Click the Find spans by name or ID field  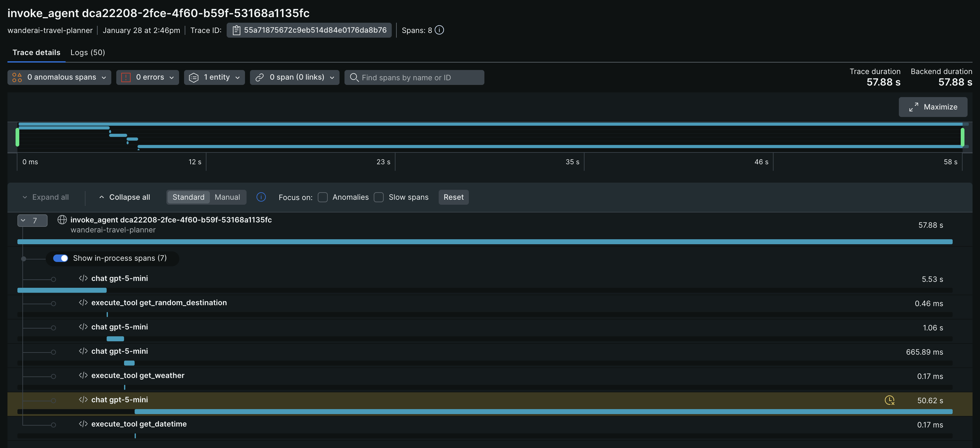click(x=418, y=78)
